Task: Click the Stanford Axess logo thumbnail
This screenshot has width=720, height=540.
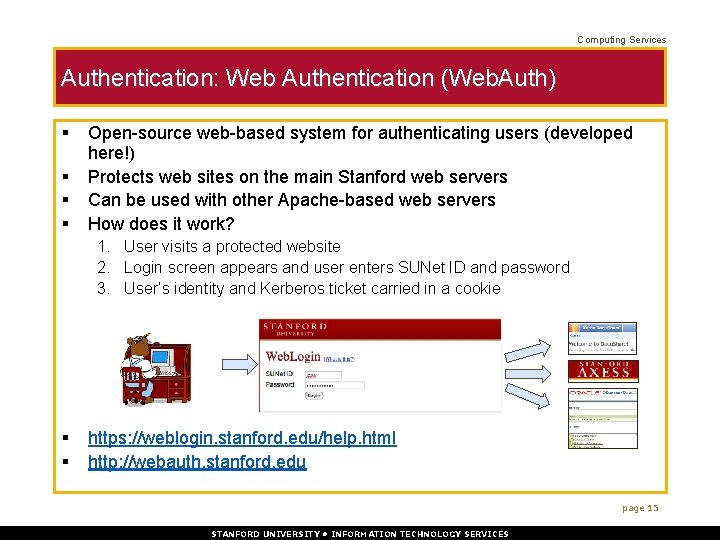Action: point(603,371)
